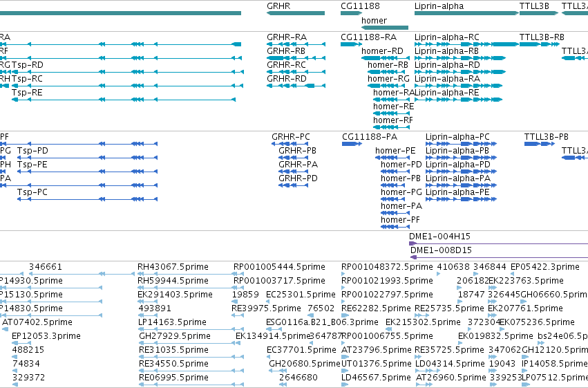
Task: Open the Tsp-RC transcript
Action: pyautogui.click(x=27, y=79)
